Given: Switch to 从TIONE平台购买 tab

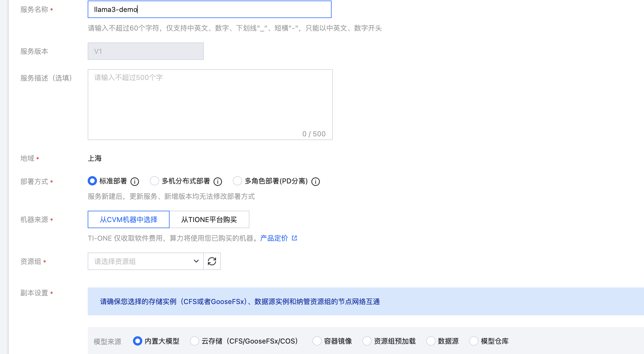Looking at the screenshot, I should point(209,219).
